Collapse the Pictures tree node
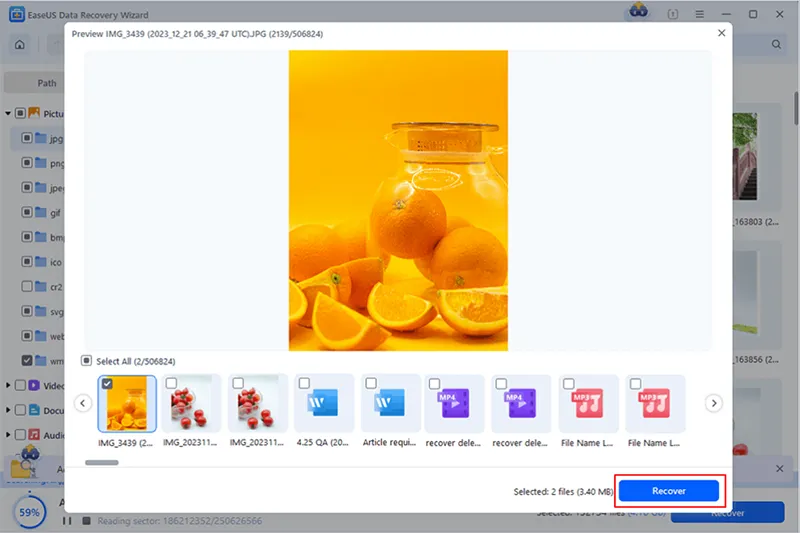The image size is (800, 533). coord(8,113)
